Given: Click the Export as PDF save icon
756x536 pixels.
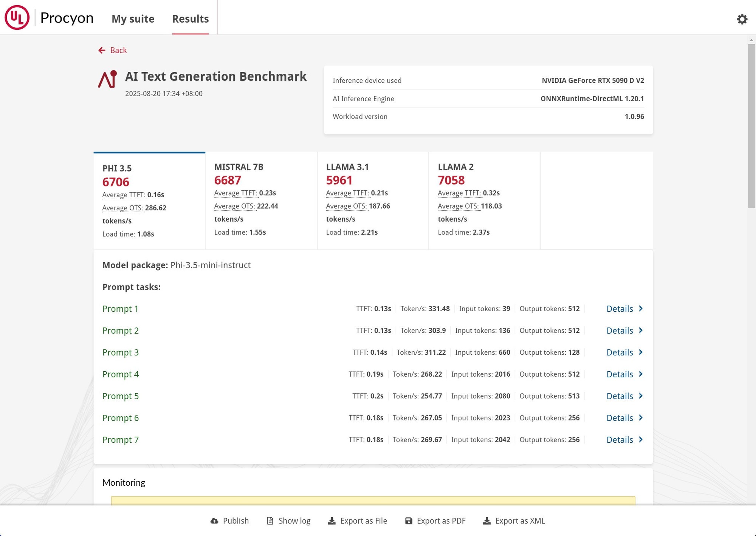Looking at the screenshot, I should (x=409, y=521).
